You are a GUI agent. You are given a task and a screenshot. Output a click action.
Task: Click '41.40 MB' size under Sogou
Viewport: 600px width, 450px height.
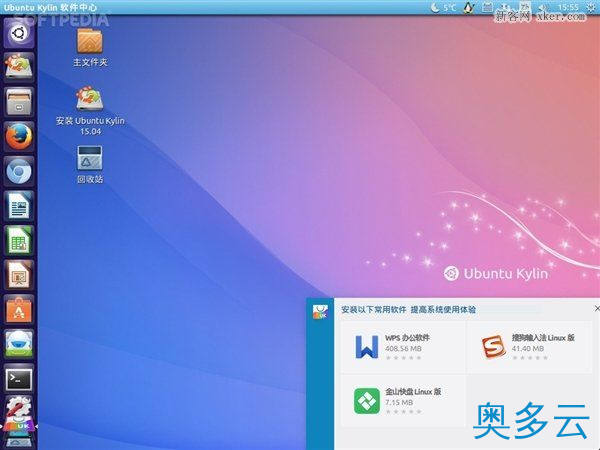tap(528, 349)
